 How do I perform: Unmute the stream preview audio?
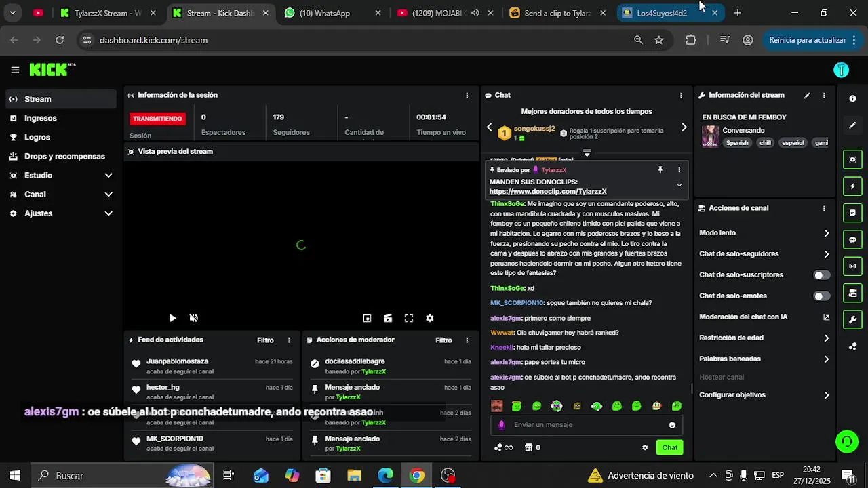(193, 318)
